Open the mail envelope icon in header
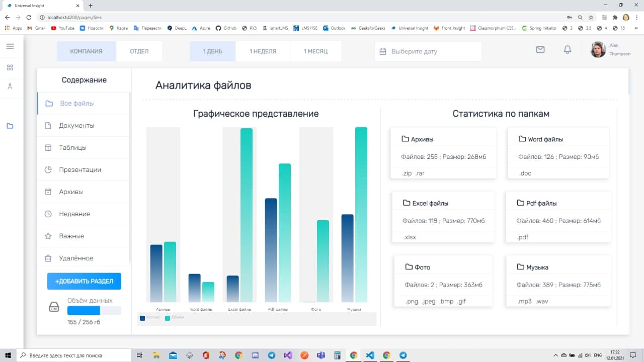Screen dimensions: 644x362 coord(540,50)
